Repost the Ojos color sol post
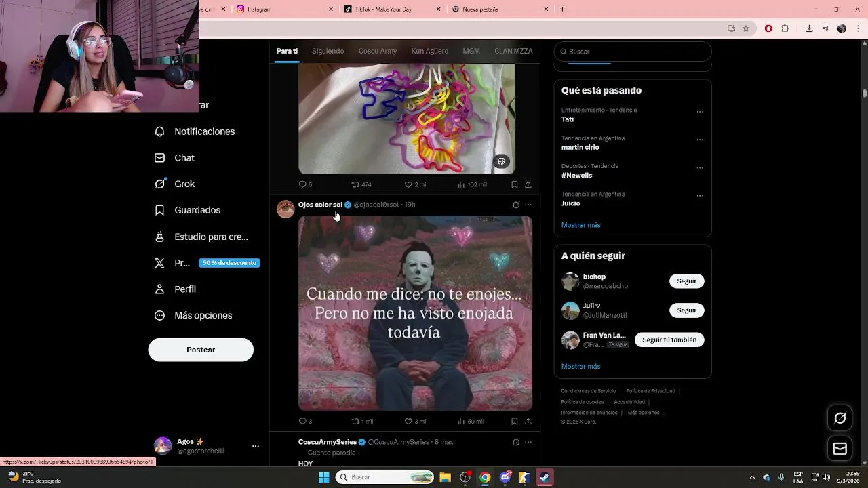Viewport: 868px width, 488px height. point(355,421)
